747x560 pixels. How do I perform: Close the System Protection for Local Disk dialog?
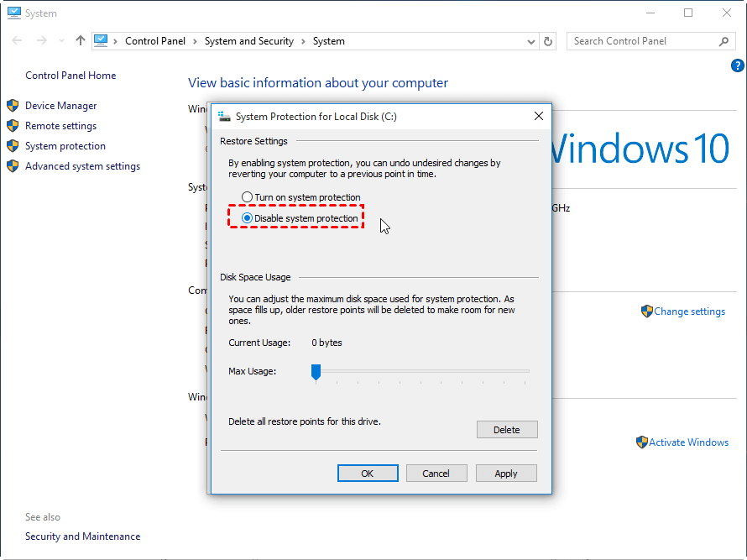coord(539,117)
